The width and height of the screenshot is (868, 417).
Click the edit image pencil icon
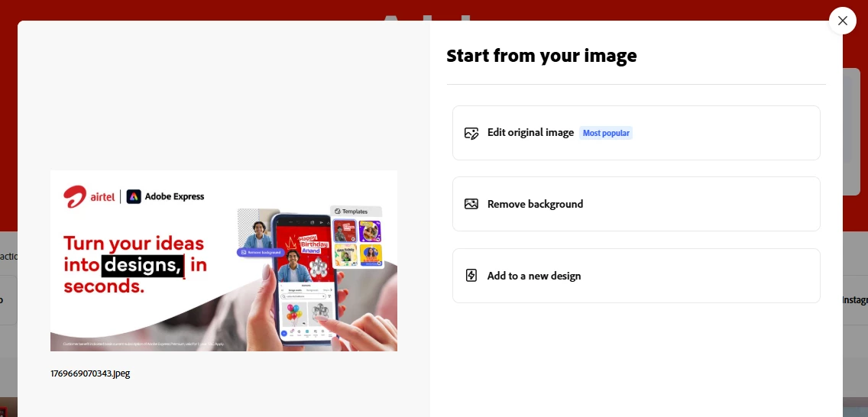tap(471, 133)
